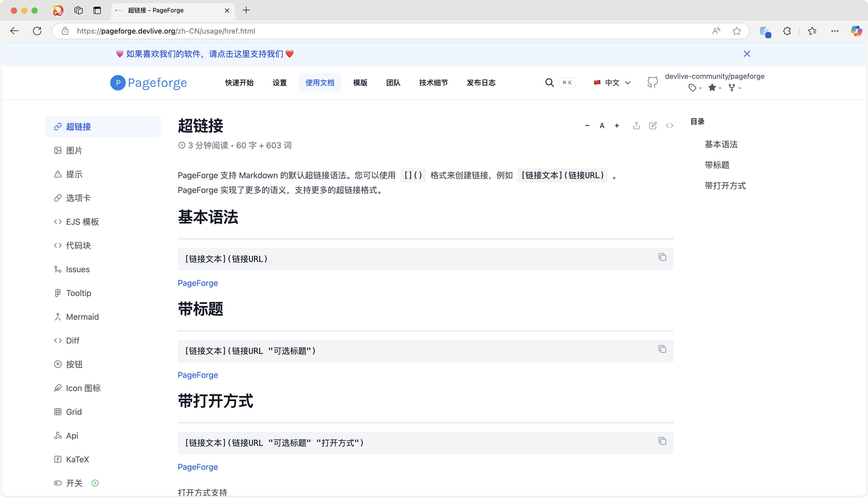Open devlive-community/pageforge repository link
This screenshot has width=868, height=498.
click(x=715, y=76)
